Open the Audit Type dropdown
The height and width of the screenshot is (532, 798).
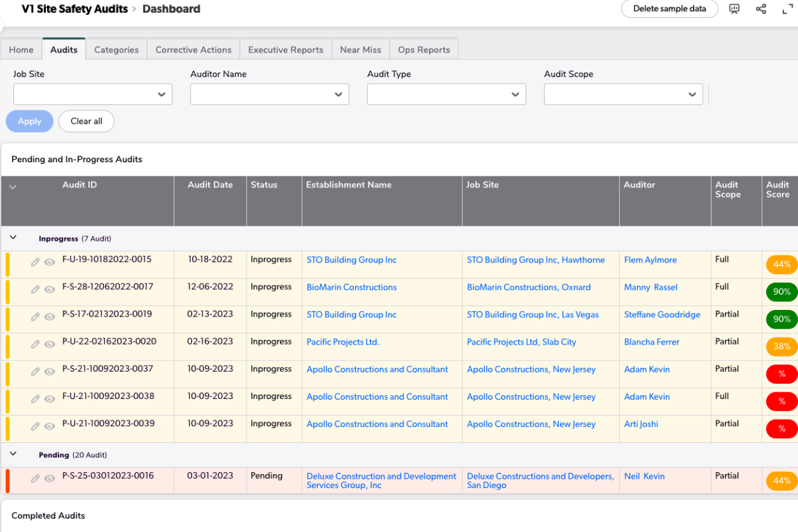click(446, 94)
